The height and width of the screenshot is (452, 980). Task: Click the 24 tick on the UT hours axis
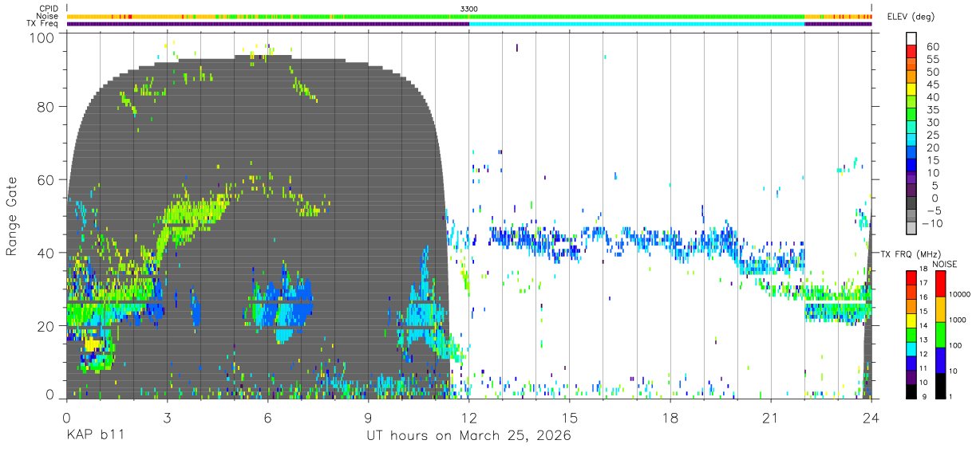point(871,417)
